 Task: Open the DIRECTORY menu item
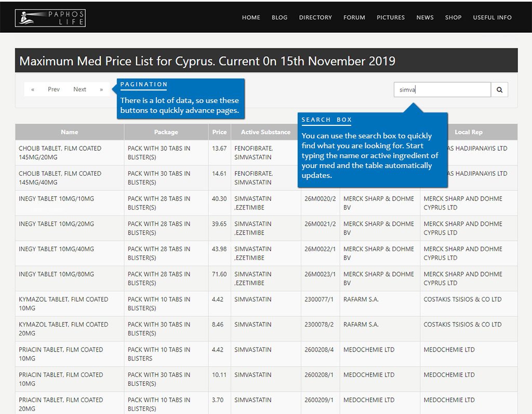click(x=315, y=17)
